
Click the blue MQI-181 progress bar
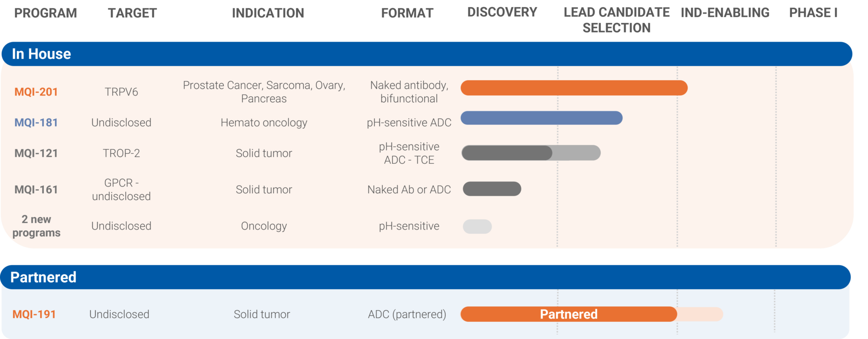(x=541, y=118)
